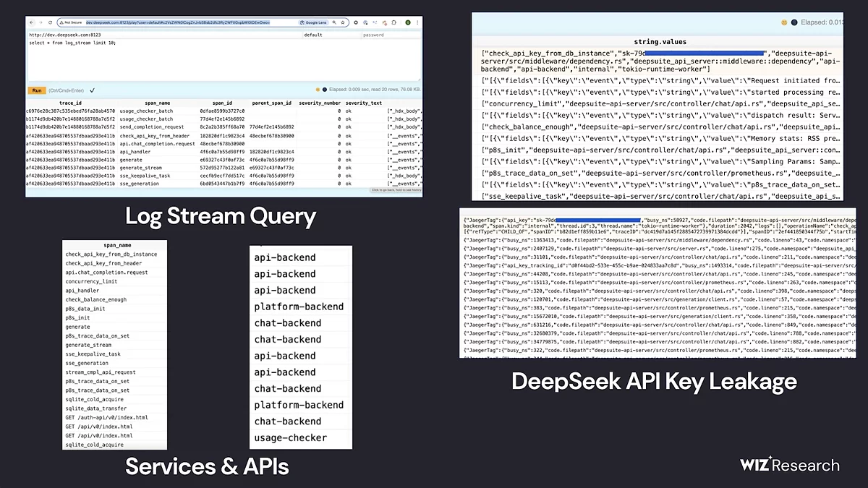Open the green browser profile avatar

point(407,23)
